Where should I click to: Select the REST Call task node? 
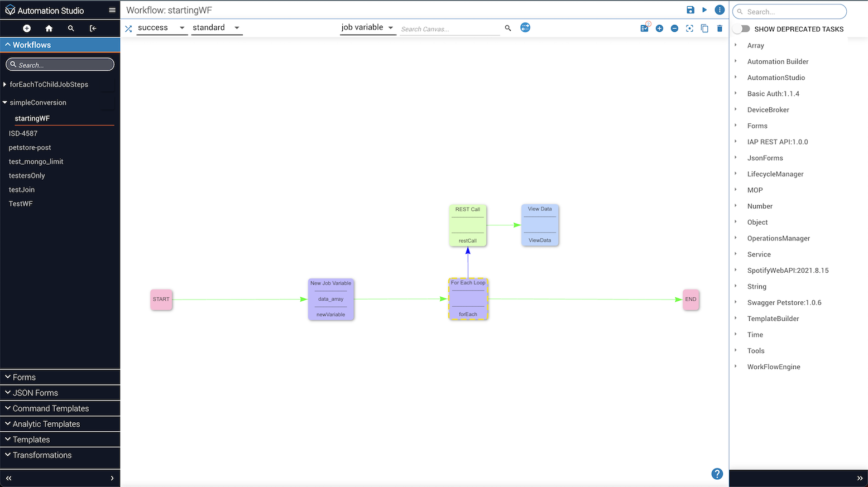point(468,225)
